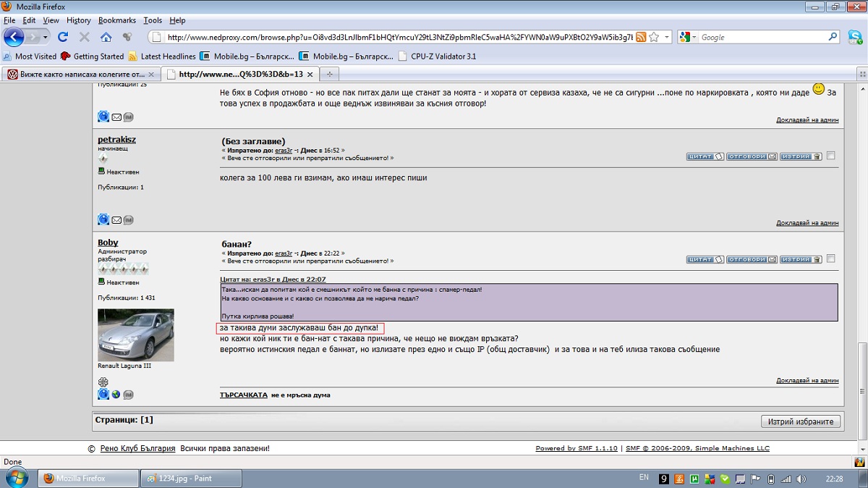
Task: Tick the checkbox on petrakisz's message
Action: click(x=830, y=156)
